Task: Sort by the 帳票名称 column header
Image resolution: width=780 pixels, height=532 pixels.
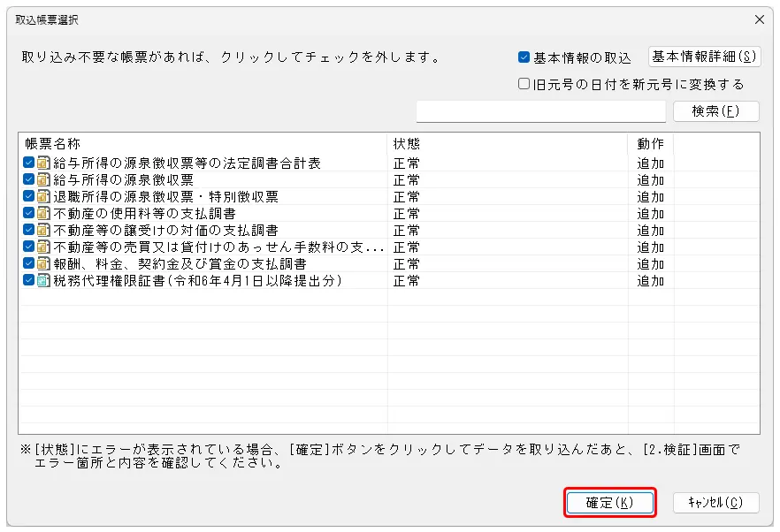Action: tap(203, 143)
